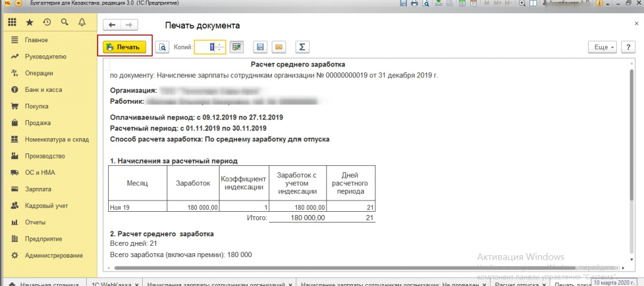Screen dimensions: 644x286
Task: Save document to file from toolbar
Action: coord(260,47)
